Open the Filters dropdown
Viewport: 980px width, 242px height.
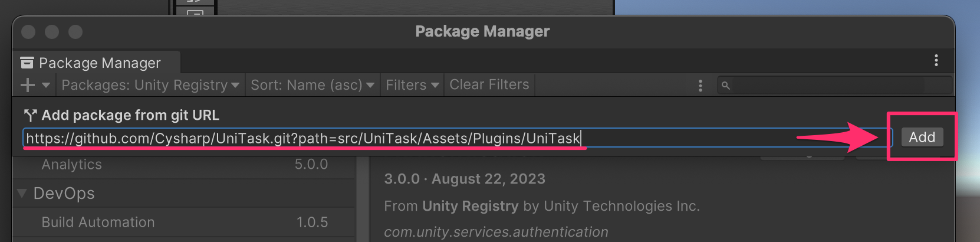point(412,85)
